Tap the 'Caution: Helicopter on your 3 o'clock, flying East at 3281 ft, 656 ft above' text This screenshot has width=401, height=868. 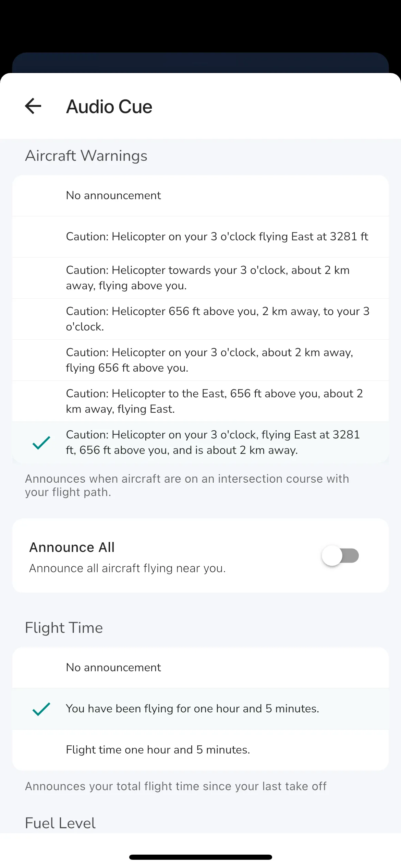coord(212,442)
